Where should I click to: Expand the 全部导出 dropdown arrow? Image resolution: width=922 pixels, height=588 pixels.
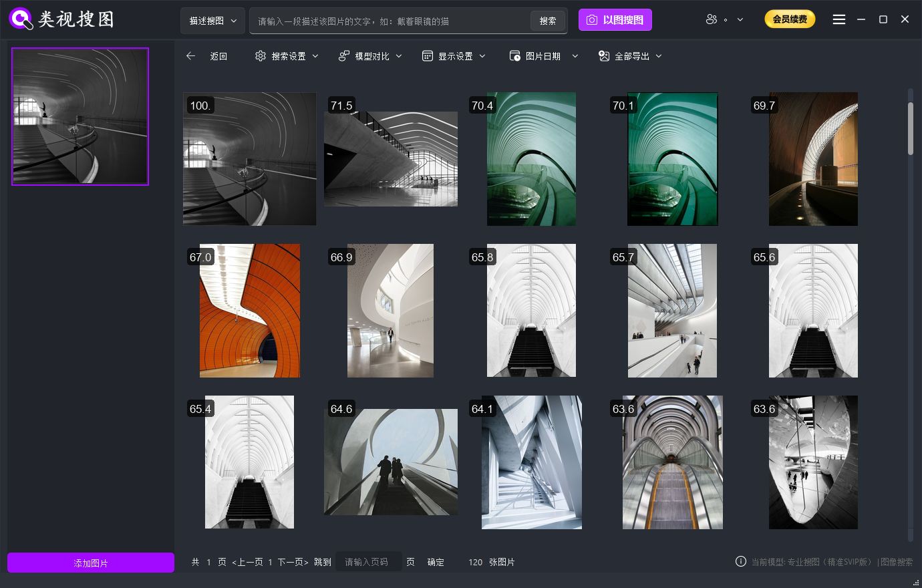pyautogui.click(x=659, y=56)
